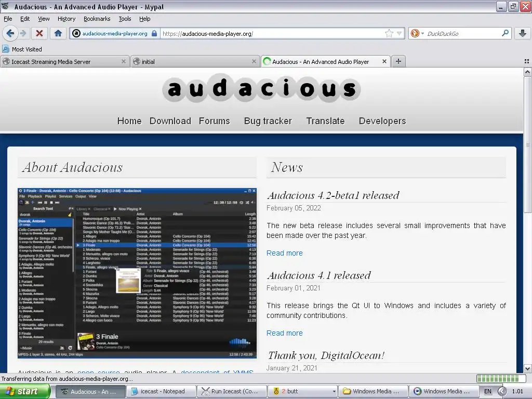Screen dimensions: 532x399
Task: Switch to Icecast Streaming Media Server tab
Action: 65,61
